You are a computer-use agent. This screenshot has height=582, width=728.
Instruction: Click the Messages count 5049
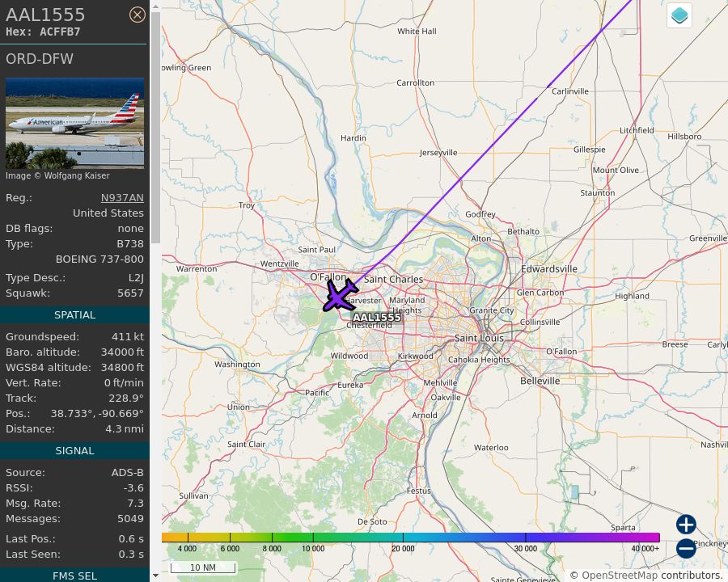tap(130, 518)
